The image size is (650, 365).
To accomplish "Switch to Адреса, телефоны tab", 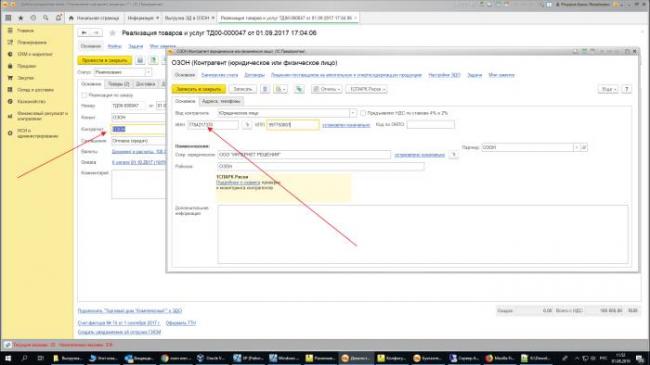I will pyautogui.click(x=221, y=101).
